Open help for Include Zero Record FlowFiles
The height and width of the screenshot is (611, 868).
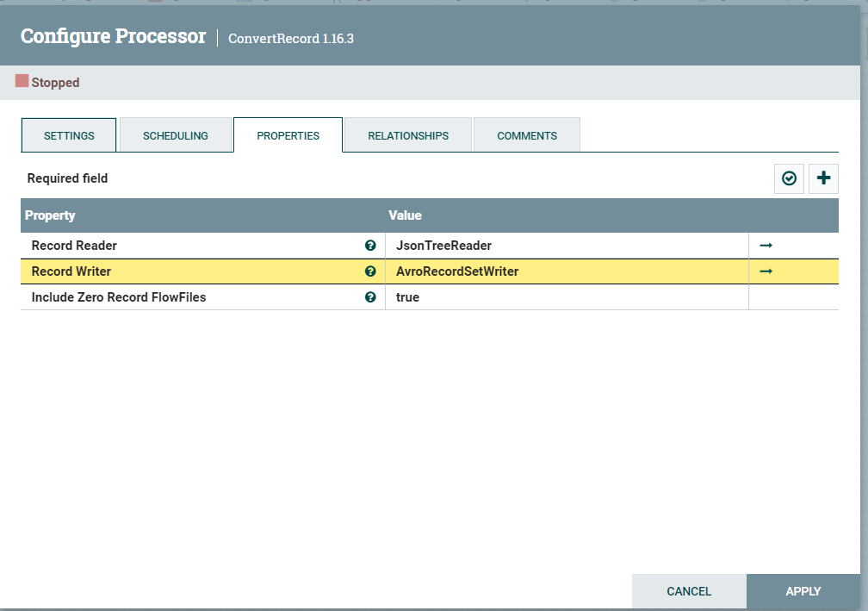pyautogui.click(x=370, y=297)
